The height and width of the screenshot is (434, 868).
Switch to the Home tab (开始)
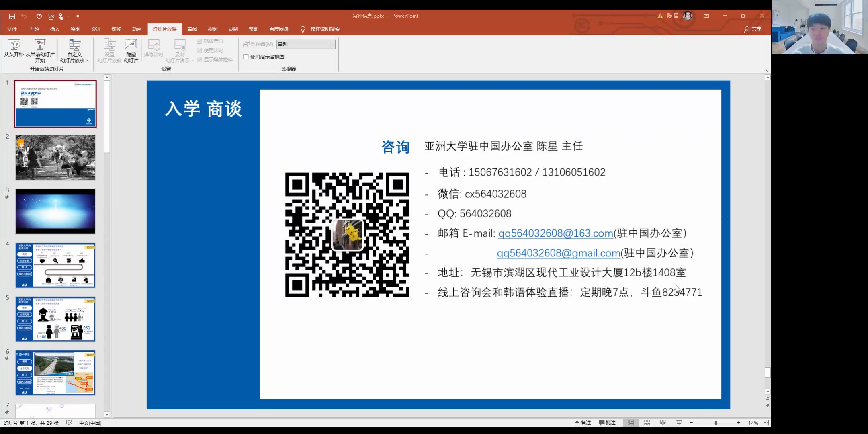(x=34, y=29)
